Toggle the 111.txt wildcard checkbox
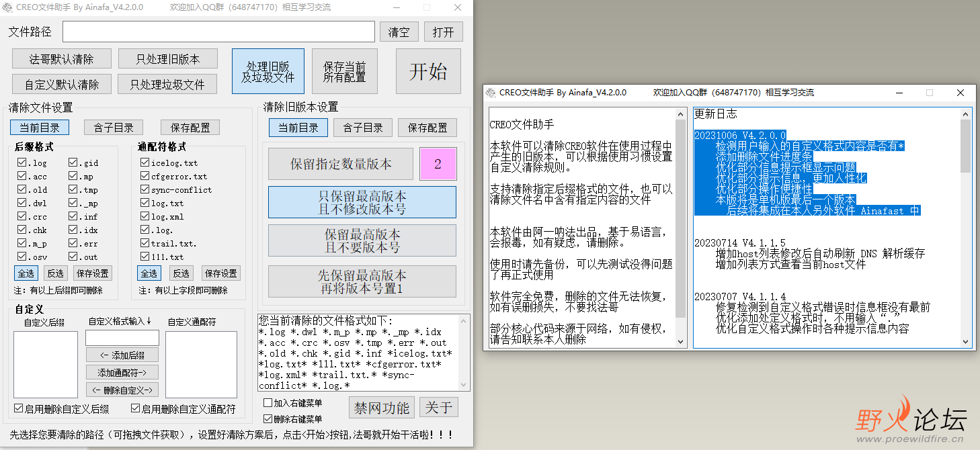Image resolution: width=980 pixels, height=450 pixels. (145, 257)
